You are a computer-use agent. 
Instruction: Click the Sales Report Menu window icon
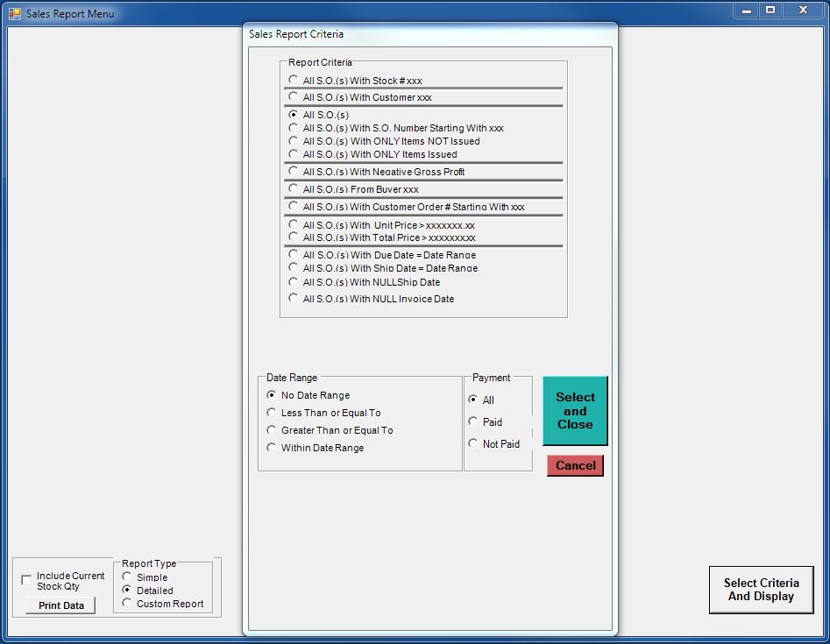click(x=15, y=14)
